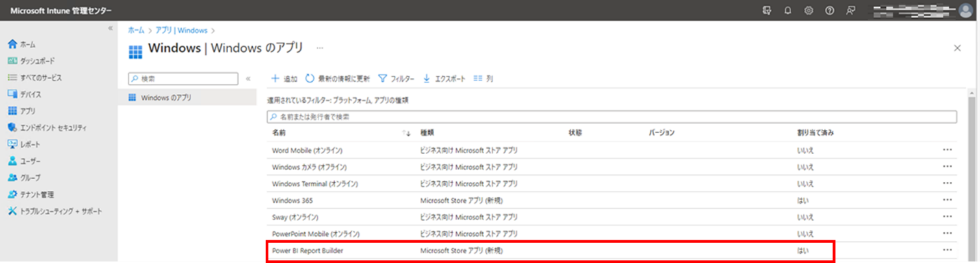This screenshot has height=263, width=980.
Task: Open Windows 365 app entry
Action: click(292, 200)
